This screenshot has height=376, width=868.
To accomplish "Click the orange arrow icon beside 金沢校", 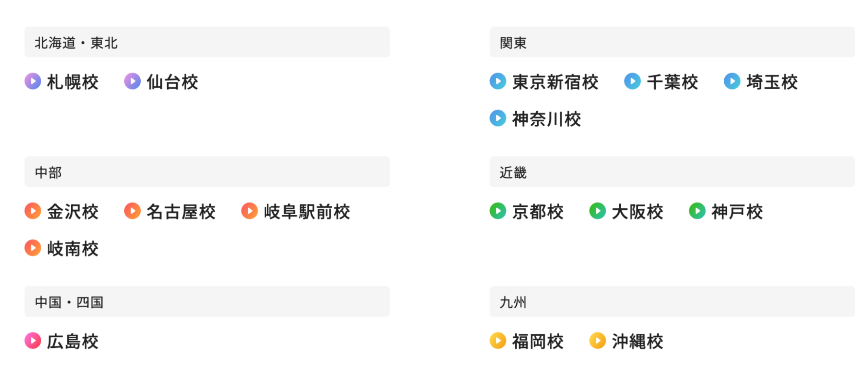I will pyautogui.click(x=33, y=212).
